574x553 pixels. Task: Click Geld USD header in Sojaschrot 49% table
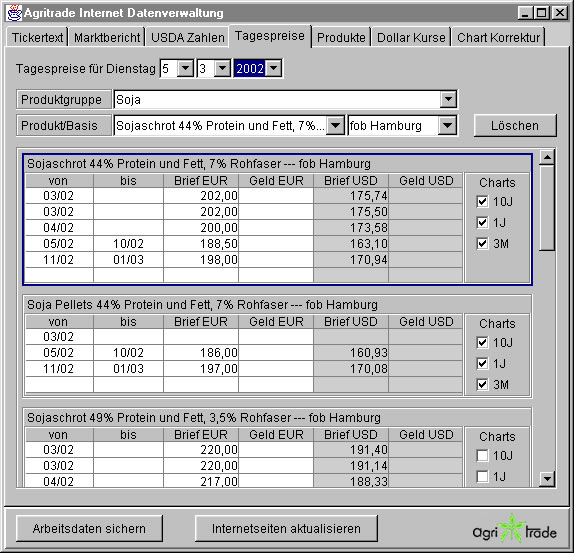point(426,435)
